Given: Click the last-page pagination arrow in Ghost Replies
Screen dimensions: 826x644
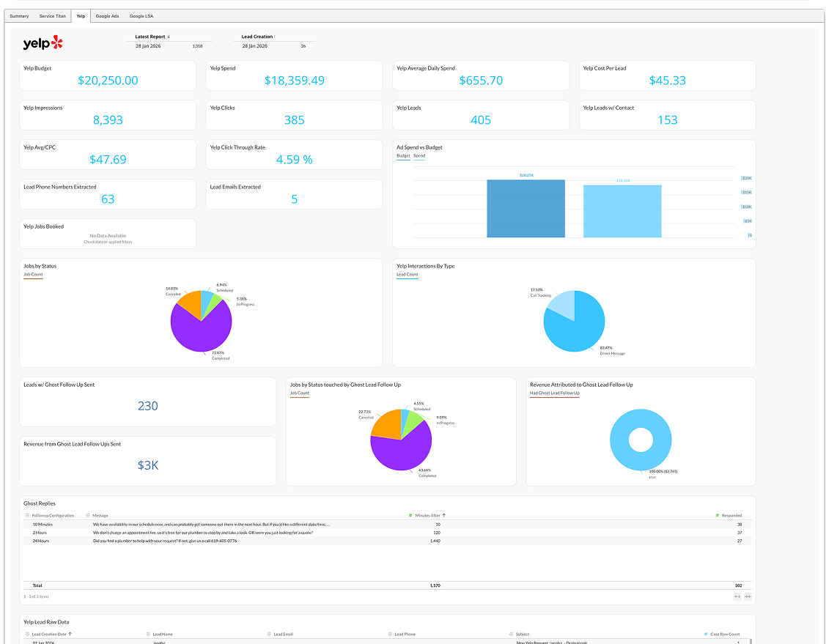Looking at the screenshot, I should 748,596.
